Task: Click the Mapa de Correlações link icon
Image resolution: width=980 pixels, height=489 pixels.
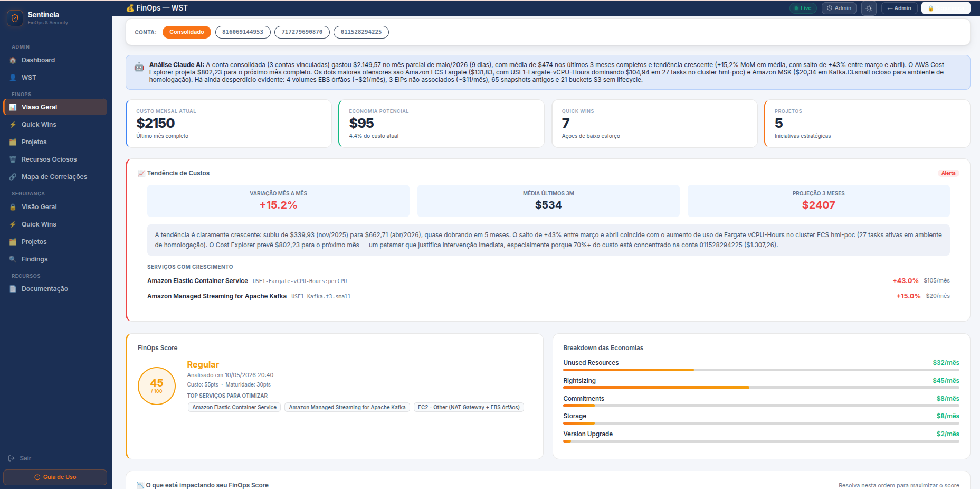Action: (x=13, y=177)
